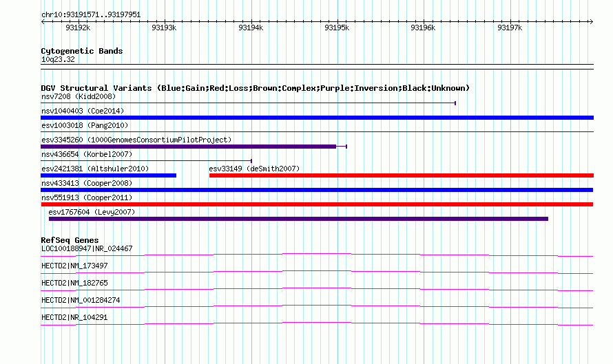Viewport: 613px width, 364px height.
Task: Open gene label HECTD2|NM_001284274
Action: coord(81,300)
